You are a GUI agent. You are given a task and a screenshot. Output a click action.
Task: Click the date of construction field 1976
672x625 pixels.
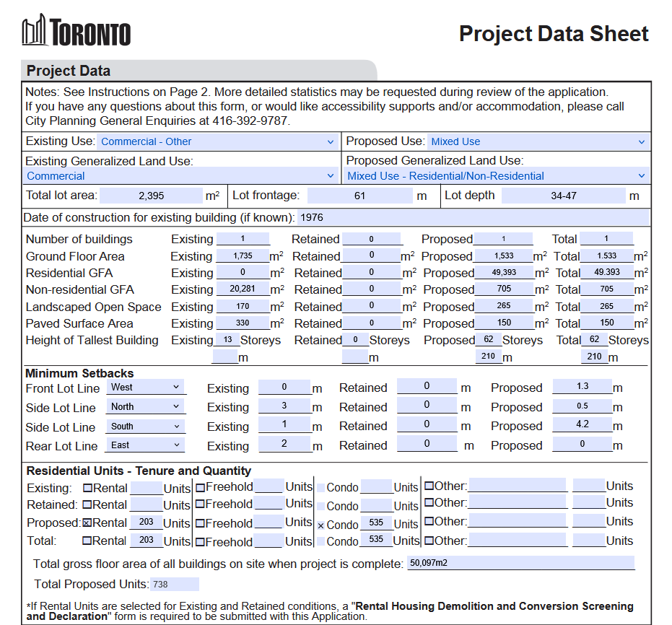tap(474, 218)
